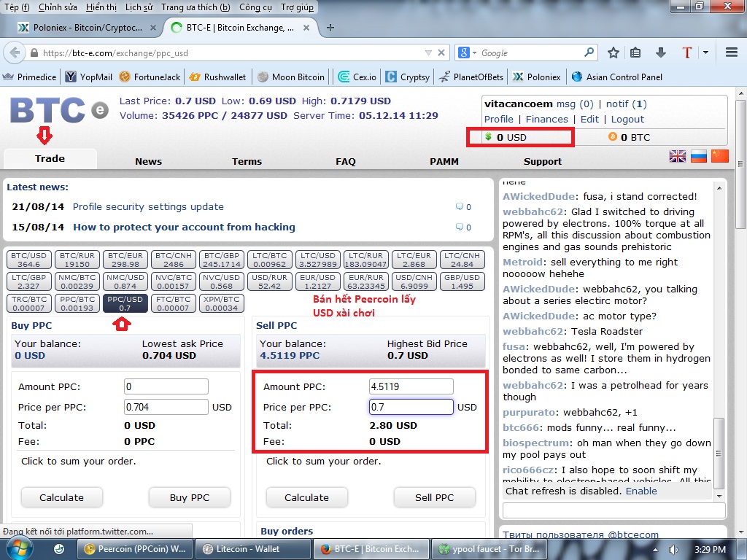Expand the dropdown arrow next to the T icon
This screenshot has width=747, height=560.
point(705,52)
